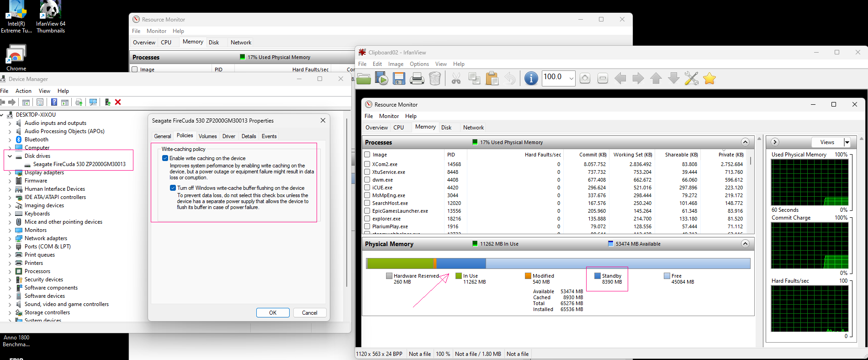Open the Overview tab in rear Resource Monitor
Screen dimensions: 868x360
click(x=144, y=43)
